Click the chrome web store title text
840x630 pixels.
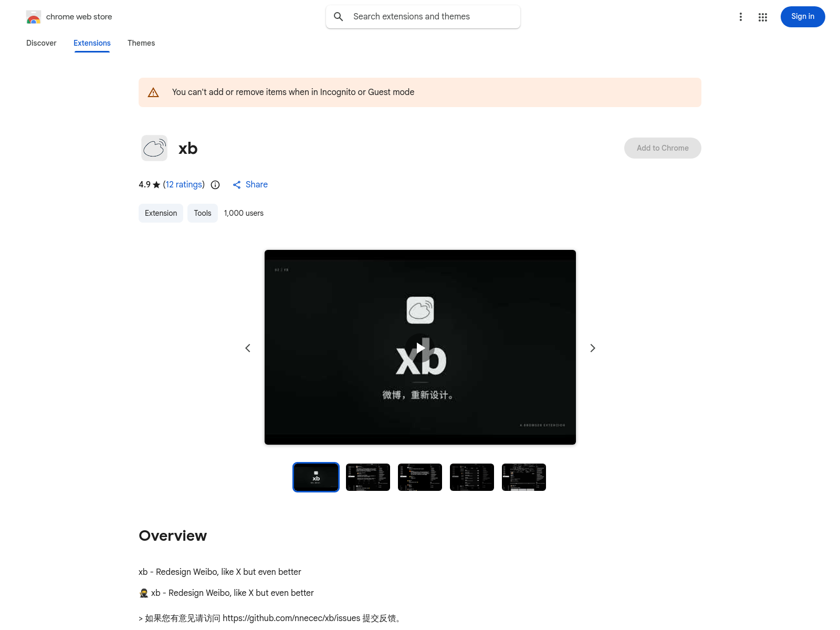79,17
